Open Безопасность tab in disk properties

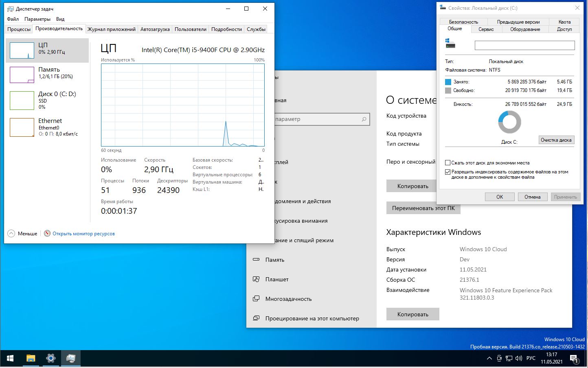pos(463,22)
